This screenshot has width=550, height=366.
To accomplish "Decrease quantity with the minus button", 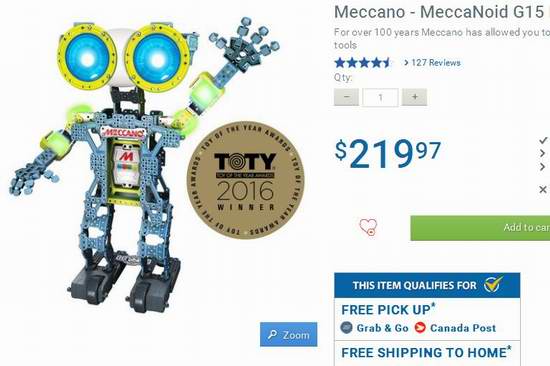I will 347,97.
